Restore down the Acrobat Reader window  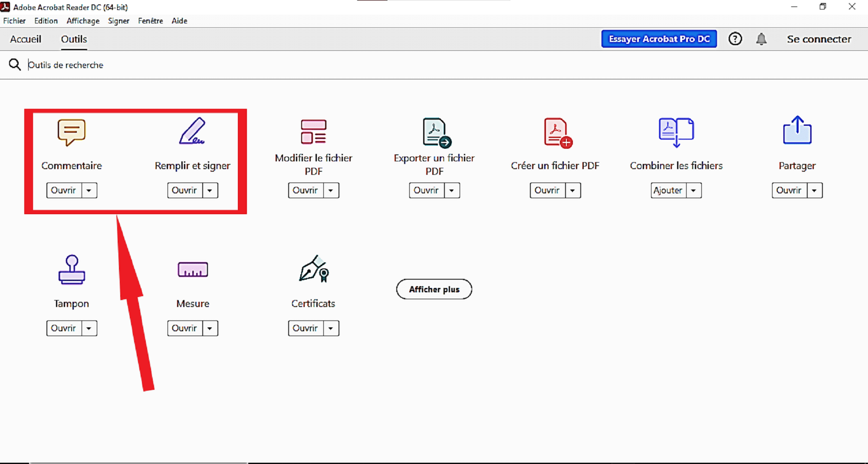(x=823, y=7)
